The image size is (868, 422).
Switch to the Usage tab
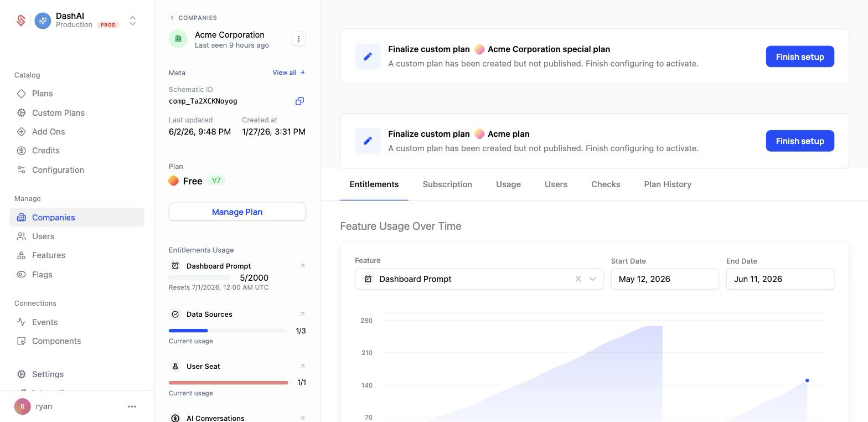tap(508, 184)
